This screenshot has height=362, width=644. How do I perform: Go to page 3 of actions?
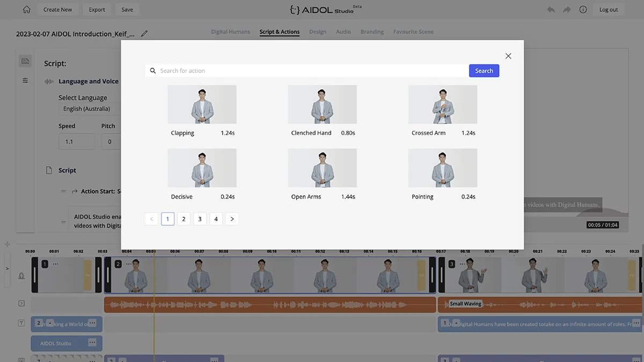[x=200, y=219]
